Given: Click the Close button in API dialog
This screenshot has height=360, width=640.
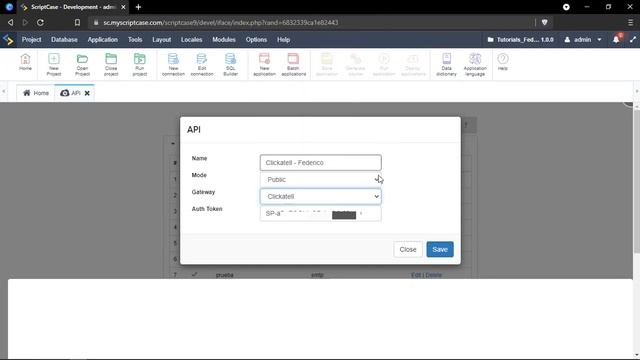Looking at the screenshot, I should click(x=408, y=249).
